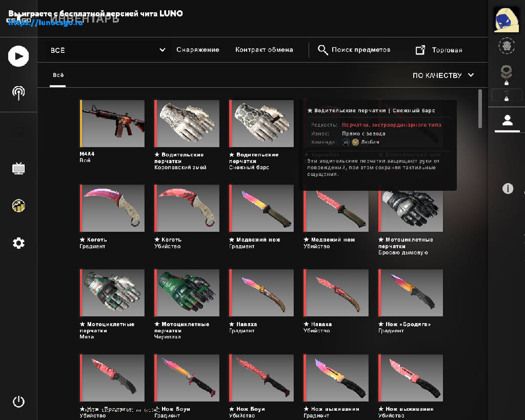Click the power quit icon at the sidebar bottom
Viewport: 525px width, 420px height.
pyautogui.click(x=18, y=402)
